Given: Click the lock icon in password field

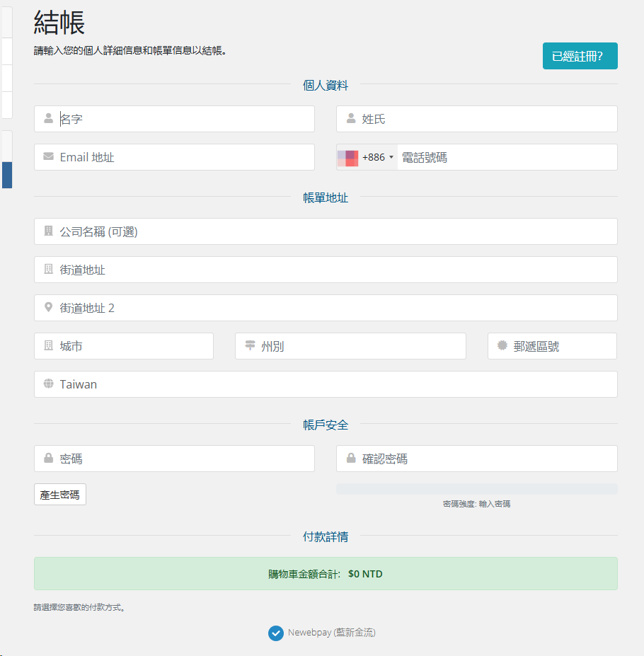Looking at the screenshot, I should [48, 459].
